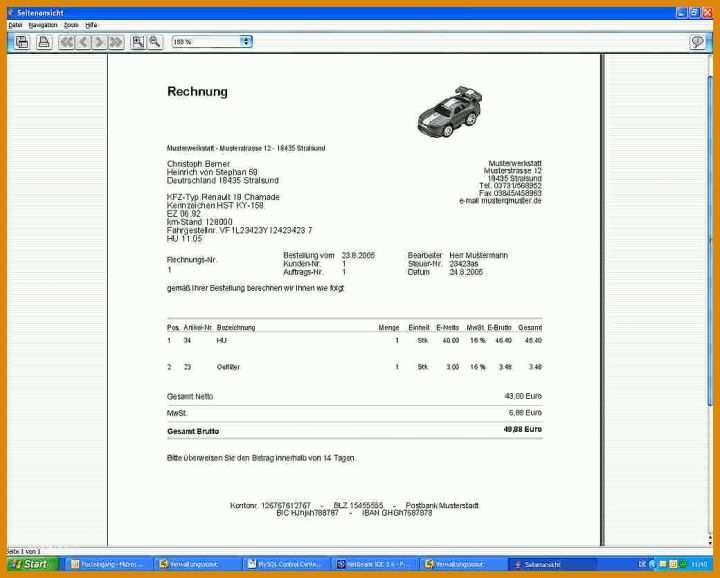The height and width of the screenshot is (578, 720).
Task: Go to next page arrow button
Action: (99, 42)
